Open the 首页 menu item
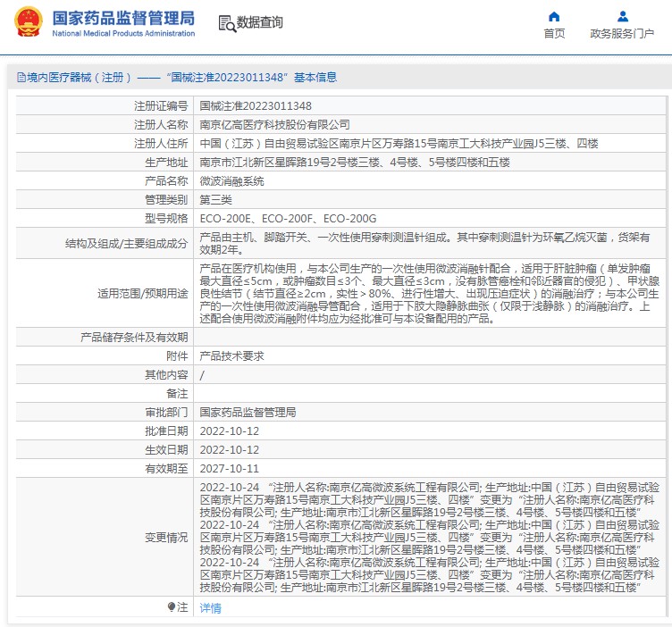672x627 pixels. pyautogui.click(x=554, y=34)
